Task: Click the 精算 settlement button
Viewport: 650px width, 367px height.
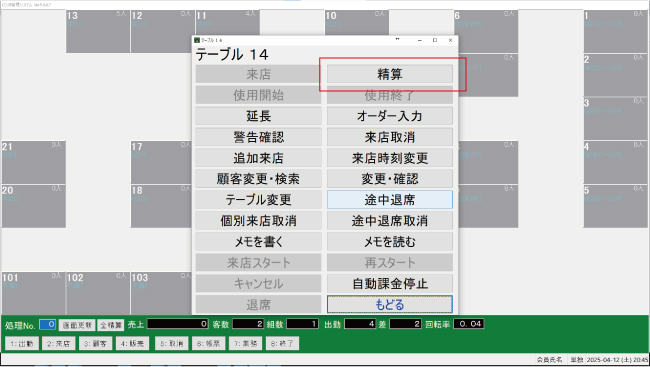Action: [x=390, y=74]
